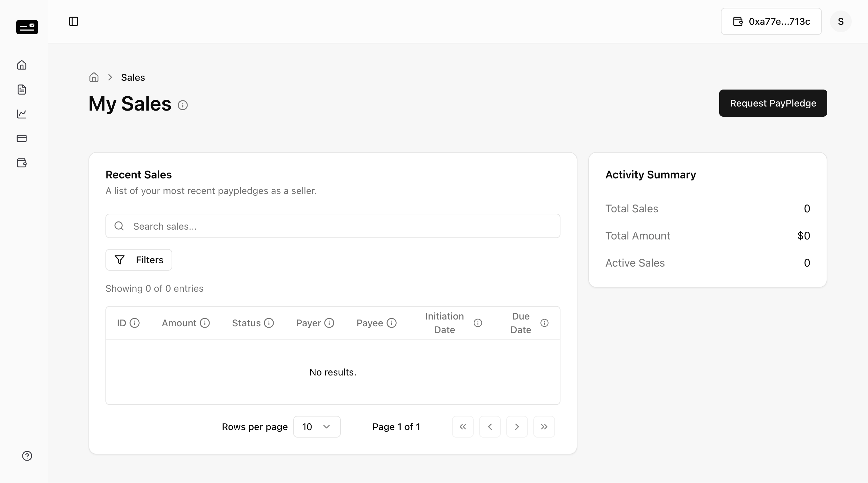
Task: Click the info icon next to Amount column
Action: (205, 323)
